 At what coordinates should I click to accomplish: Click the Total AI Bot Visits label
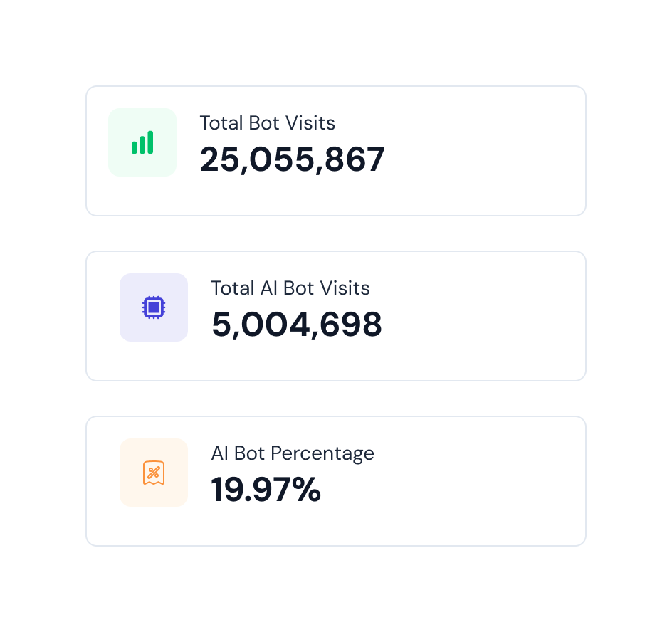290,288
